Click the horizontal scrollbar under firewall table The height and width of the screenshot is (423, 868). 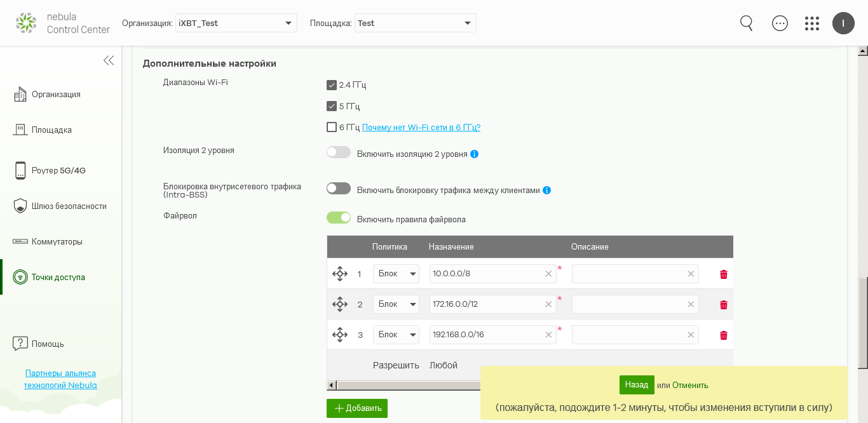coord(407,385)
